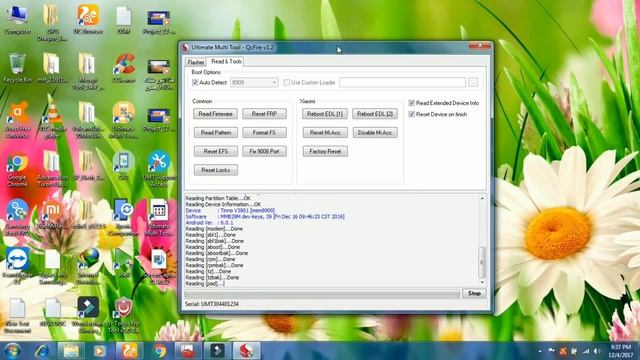Viewport: 640px width, 360px height.
Task: Click the Reset FRP button
Action: point(264,114)
